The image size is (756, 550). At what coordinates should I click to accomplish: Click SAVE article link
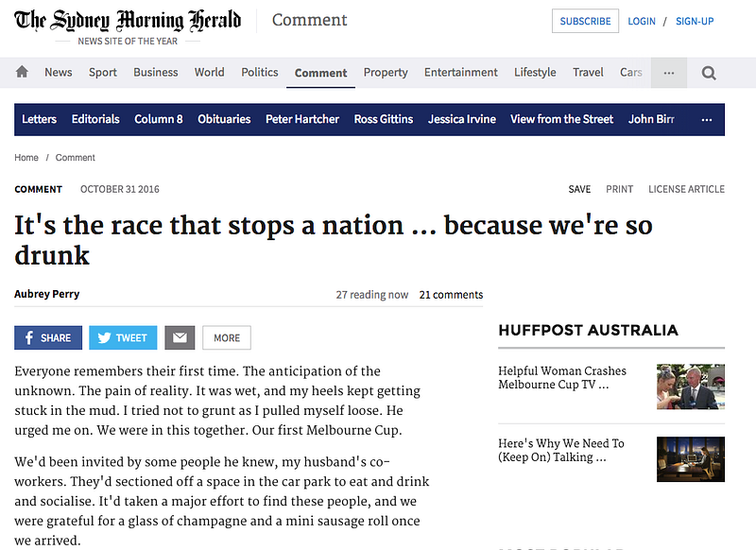[579, 189]
